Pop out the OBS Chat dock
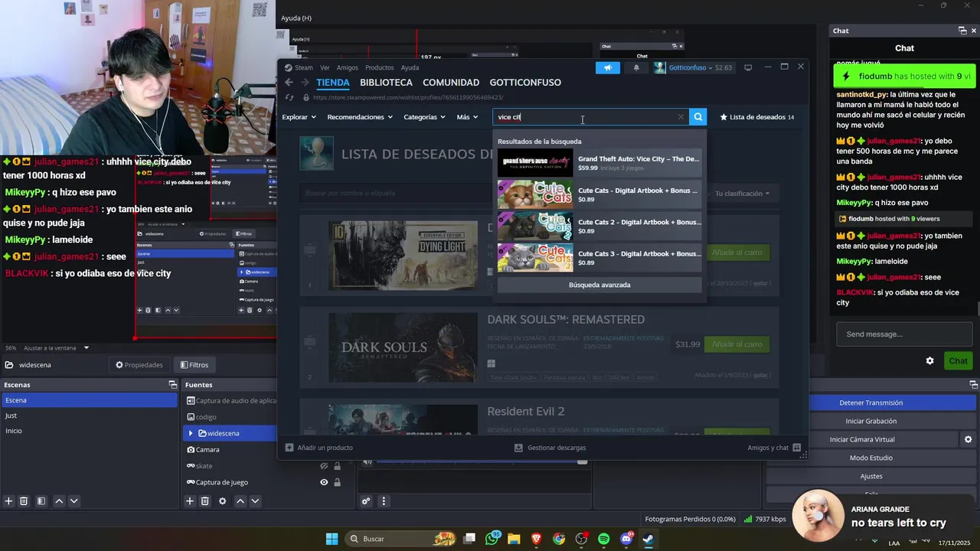Viewport: 980px width, 551px height. click(962, 31)
